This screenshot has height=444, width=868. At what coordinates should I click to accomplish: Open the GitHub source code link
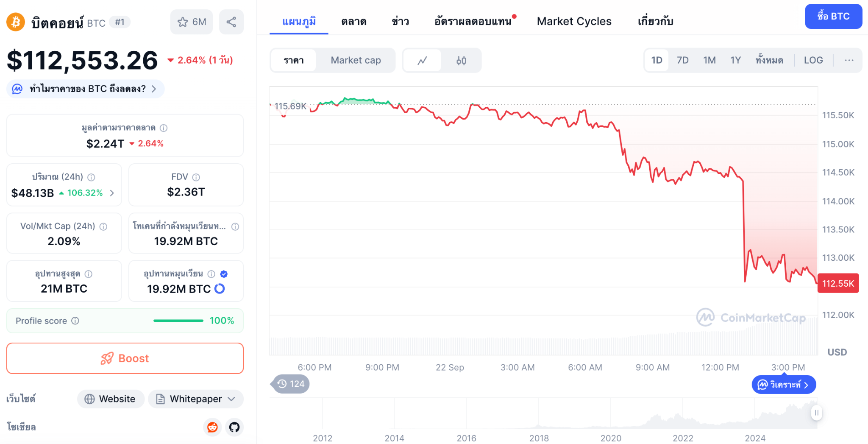pos(234,427)
